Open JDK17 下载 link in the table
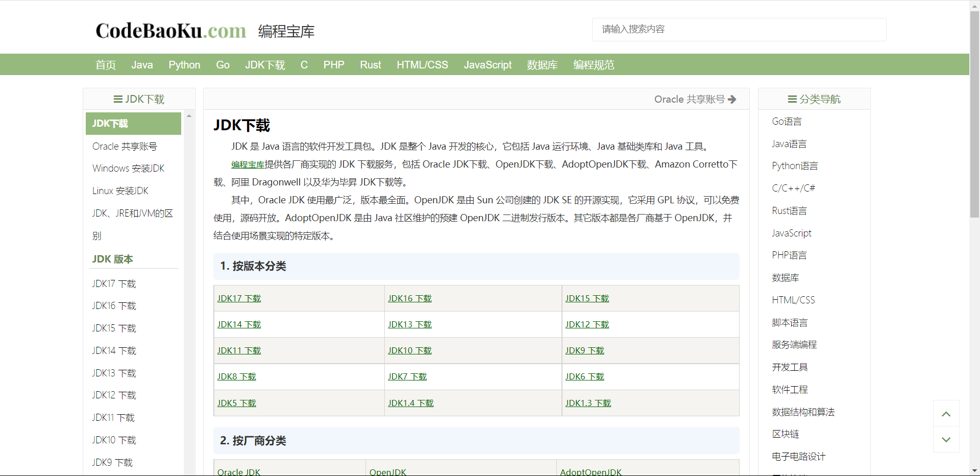Screen dimensions: 980x476 pos(239,298)
